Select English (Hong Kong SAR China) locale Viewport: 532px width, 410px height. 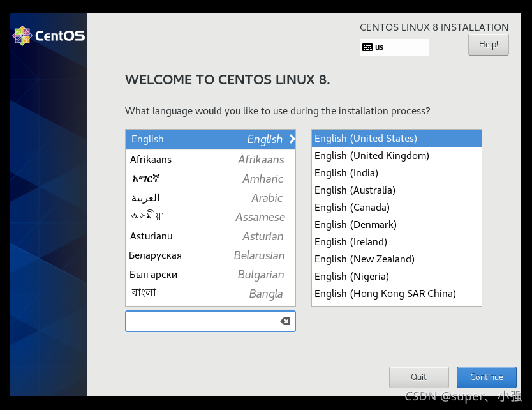(x=397, y=294)
